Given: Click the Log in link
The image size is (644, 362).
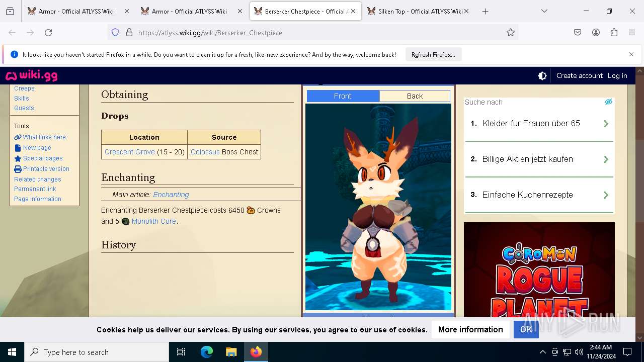Looking at the screenshot, I should point(617,75).
